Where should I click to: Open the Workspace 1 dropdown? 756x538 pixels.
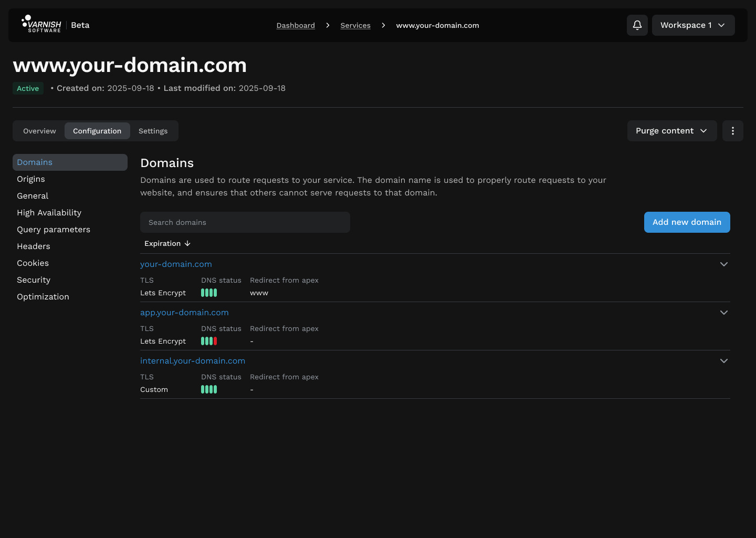692,25
